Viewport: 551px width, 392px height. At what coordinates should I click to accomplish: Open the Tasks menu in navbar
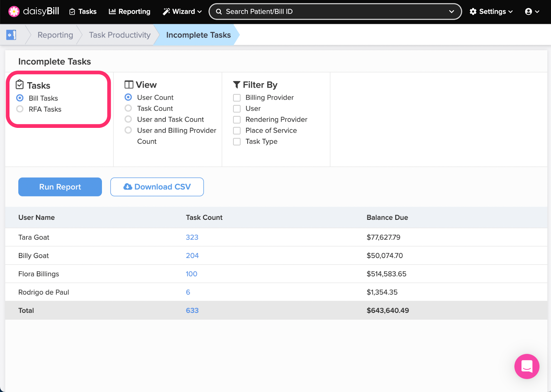(83, 12)
